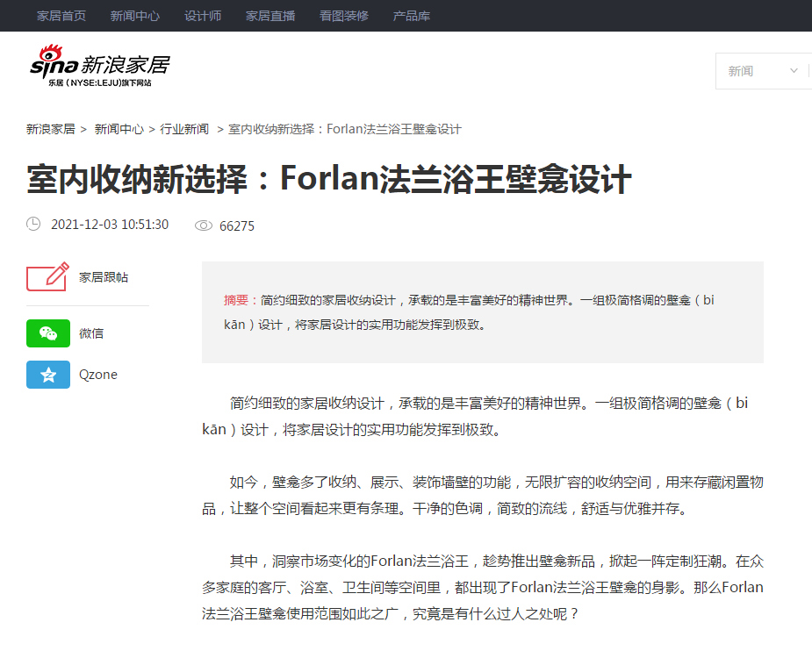Click the main article headline
The height and width of the screenshot is (651, 812).
(329, 179)
